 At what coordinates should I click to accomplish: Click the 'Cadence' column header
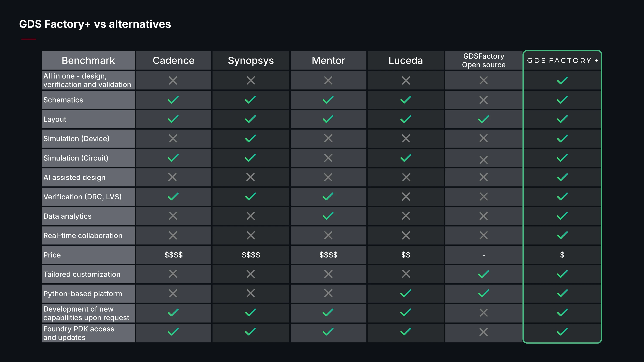click(173, 61)
